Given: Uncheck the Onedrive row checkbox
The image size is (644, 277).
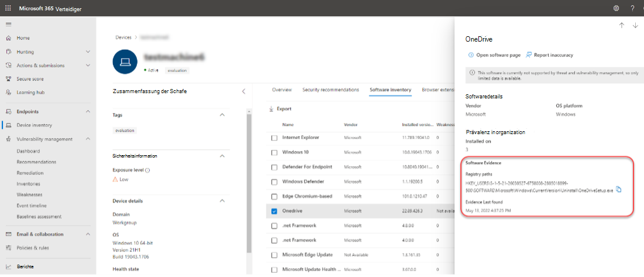Looking at the screenshot, I should (x=274, y=211).
